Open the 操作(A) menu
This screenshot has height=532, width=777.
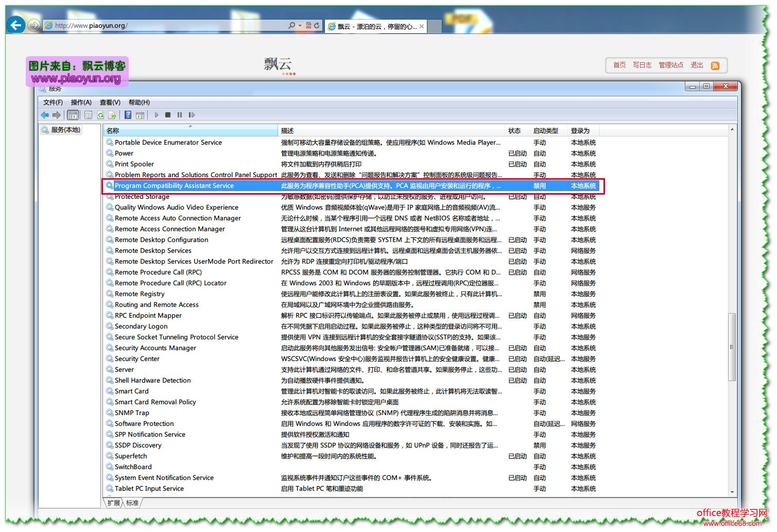(81, 102)
